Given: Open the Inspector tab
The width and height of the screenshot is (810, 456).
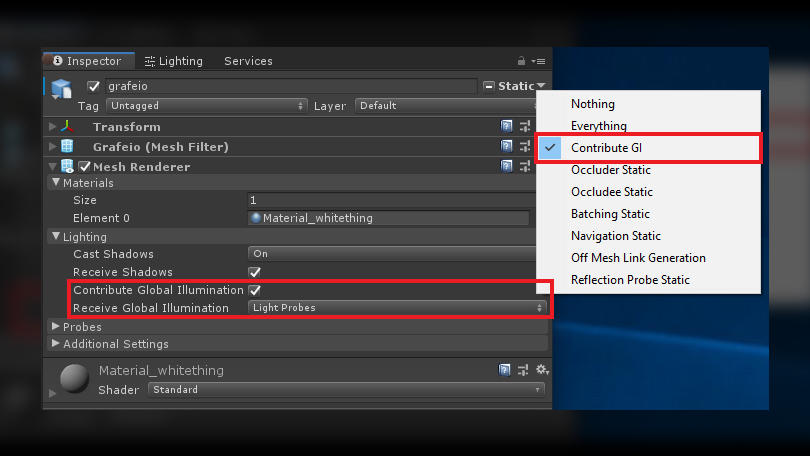Looking at the screenshot, I should point(89,61).
